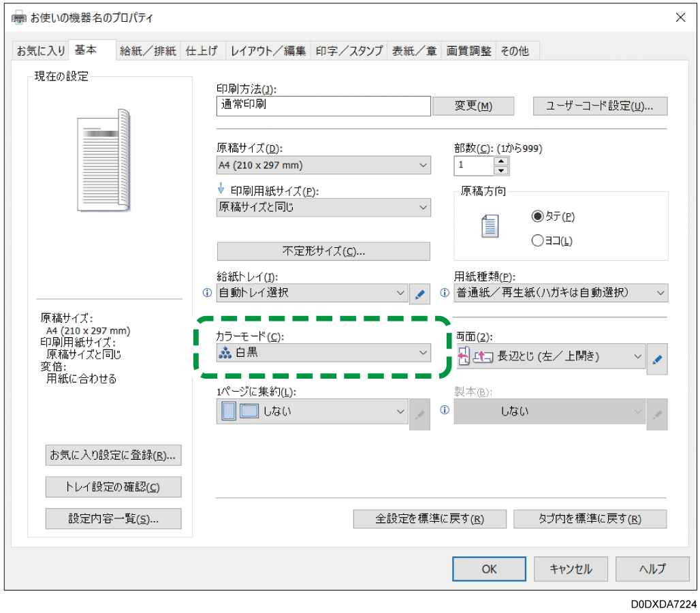Image resolution: width=700 pixels, height=613 pixels.
Task: Open the 1ページに集約 dropdown
Action: point(313,411)
